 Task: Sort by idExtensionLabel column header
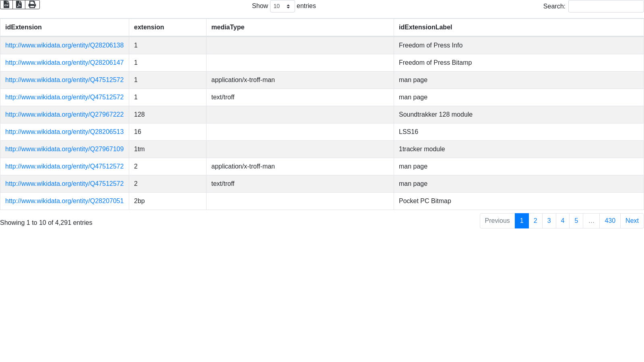425,27
